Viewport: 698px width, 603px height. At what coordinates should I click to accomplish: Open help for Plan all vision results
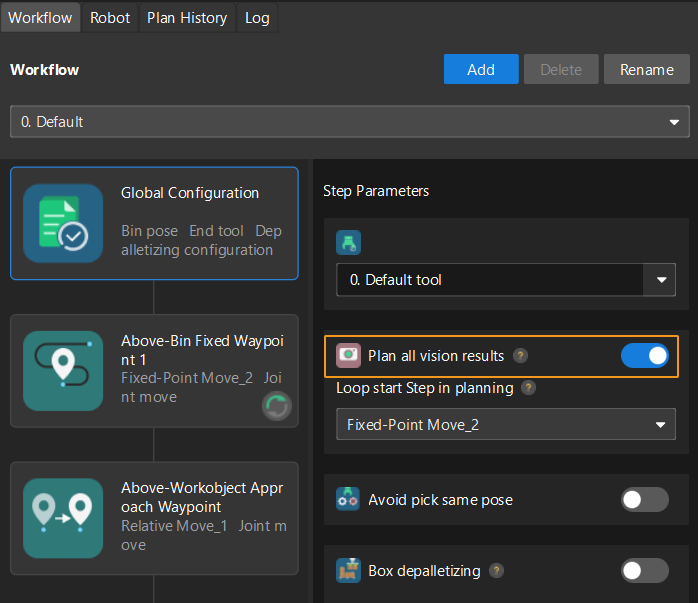tap(521, 356)
